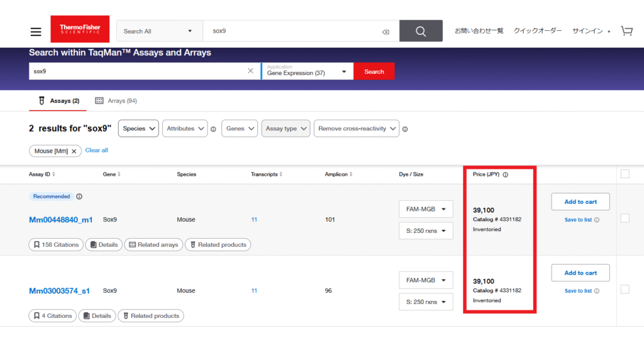
Task: Select the checkbox for Mm03003574_s1
Action: [x=625, y=289]
